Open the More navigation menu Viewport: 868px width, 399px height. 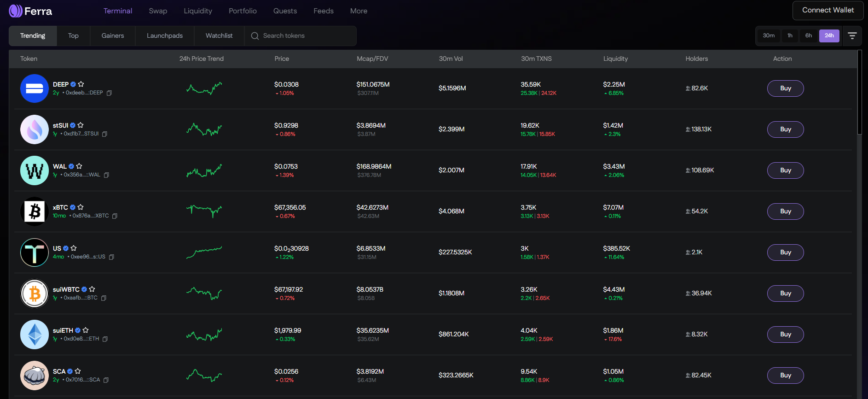point(359,11)
